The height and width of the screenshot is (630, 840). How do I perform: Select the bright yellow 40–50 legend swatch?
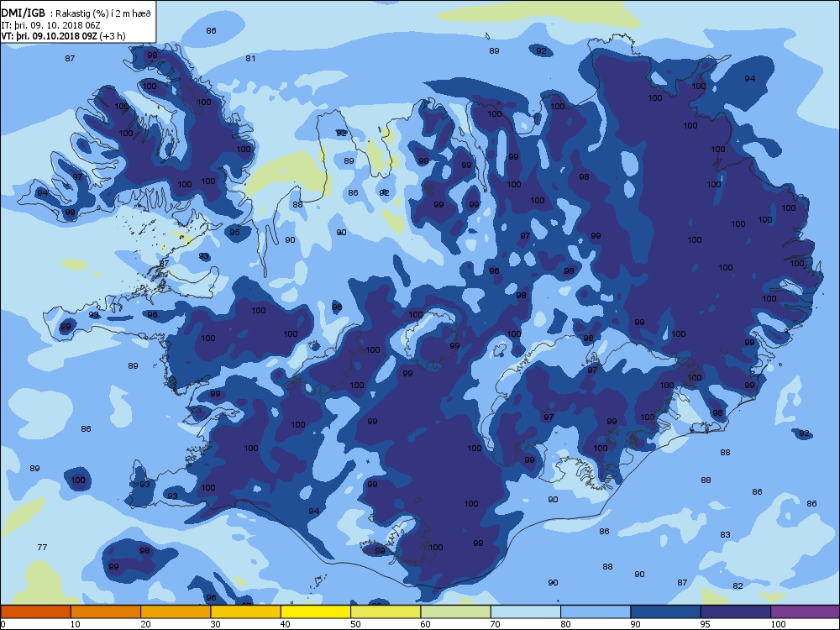[x=316, y=612]
